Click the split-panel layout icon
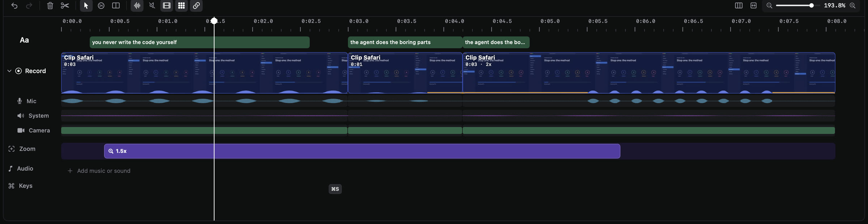The width and height of the screenshot is (868, 224). 116,5
